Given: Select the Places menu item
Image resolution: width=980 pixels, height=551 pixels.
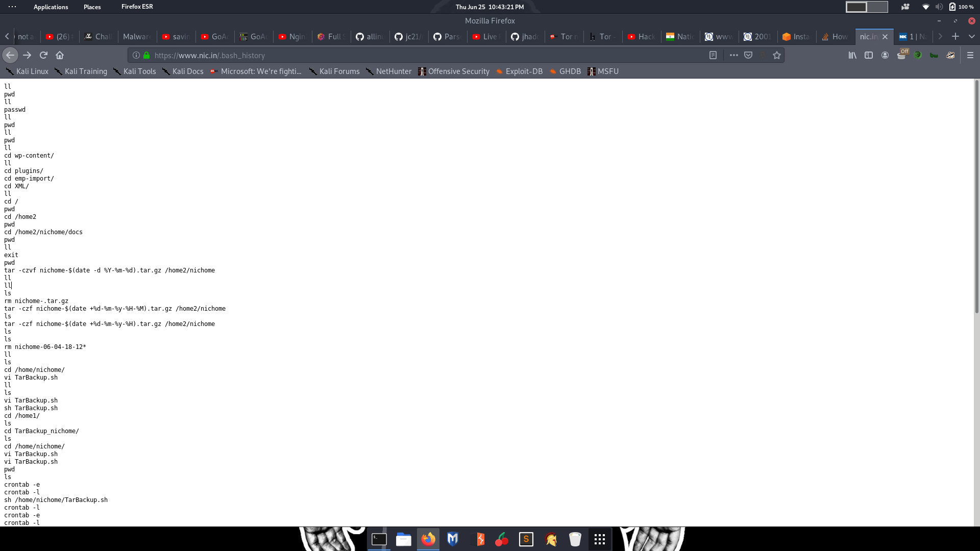Looking at the screenshot, I should point(92,7).
